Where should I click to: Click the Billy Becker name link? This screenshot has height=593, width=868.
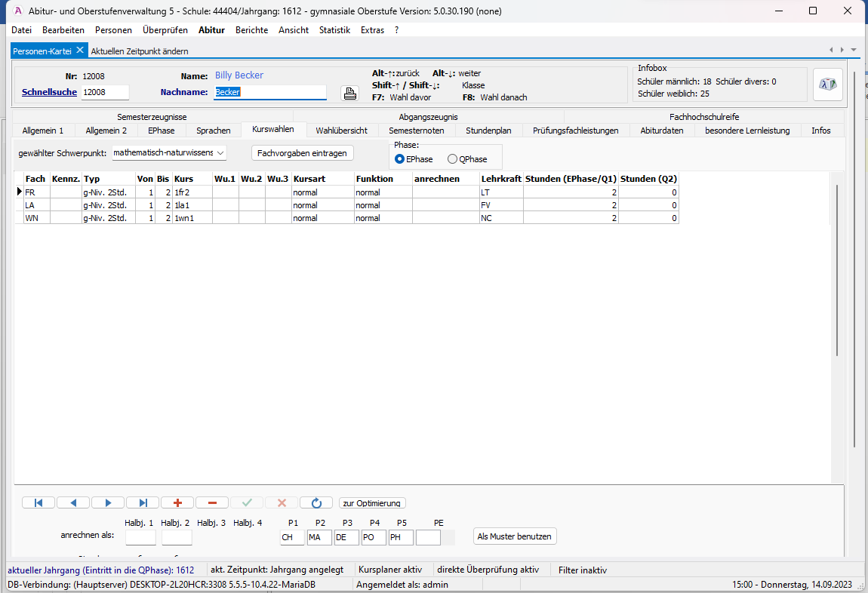tap(239, 75)
